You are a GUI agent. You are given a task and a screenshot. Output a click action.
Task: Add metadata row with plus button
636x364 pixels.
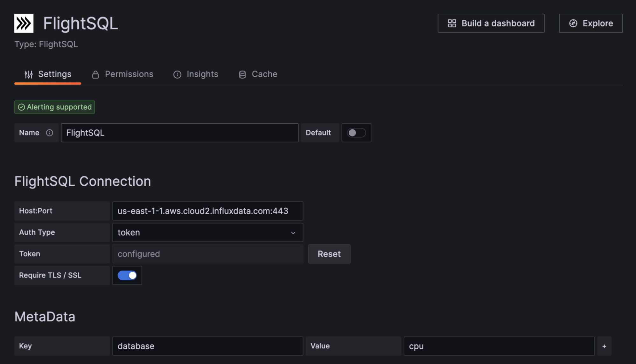[604, 346]
